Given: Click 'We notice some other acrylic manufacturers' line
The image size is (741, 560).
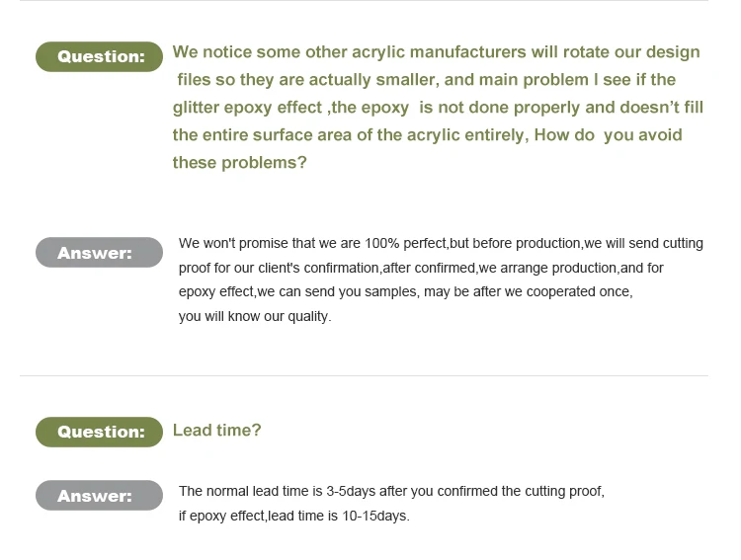Looking at the screenshot, I should point(436,52).
